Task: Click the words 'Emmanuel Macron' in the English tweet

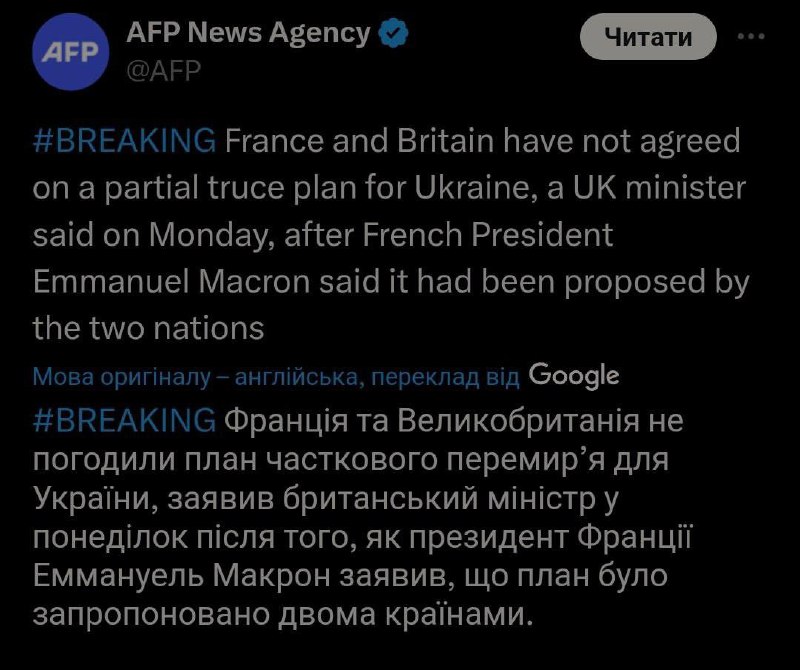Action: coord(162,282)
